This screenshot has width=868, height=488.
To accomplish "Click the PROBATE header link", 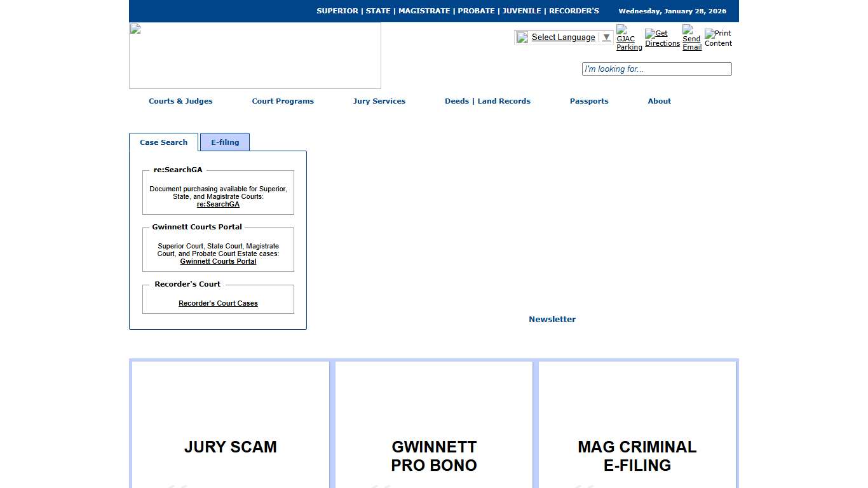I will click(x=477, y=11).
